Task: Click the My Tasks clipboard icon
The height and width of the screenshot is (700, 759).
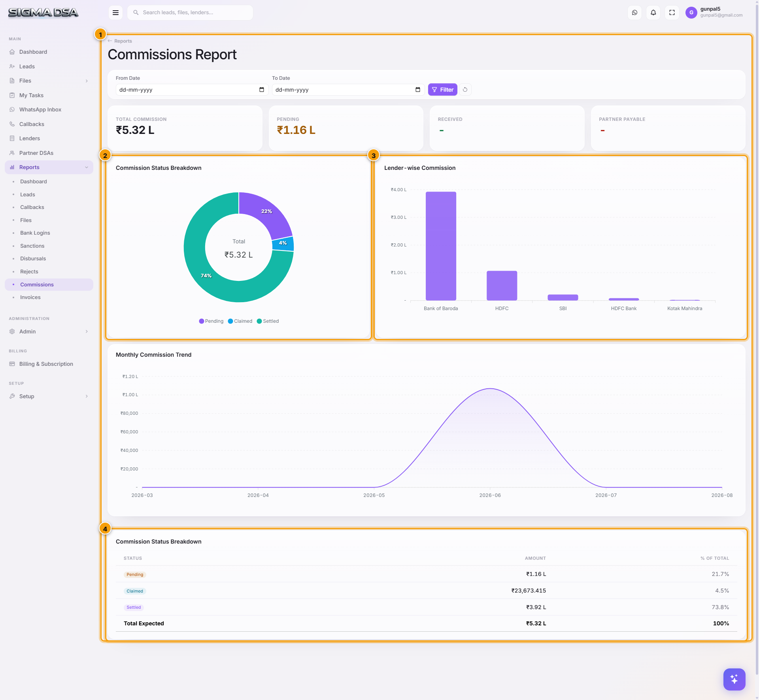Action: tap(12, 95)
